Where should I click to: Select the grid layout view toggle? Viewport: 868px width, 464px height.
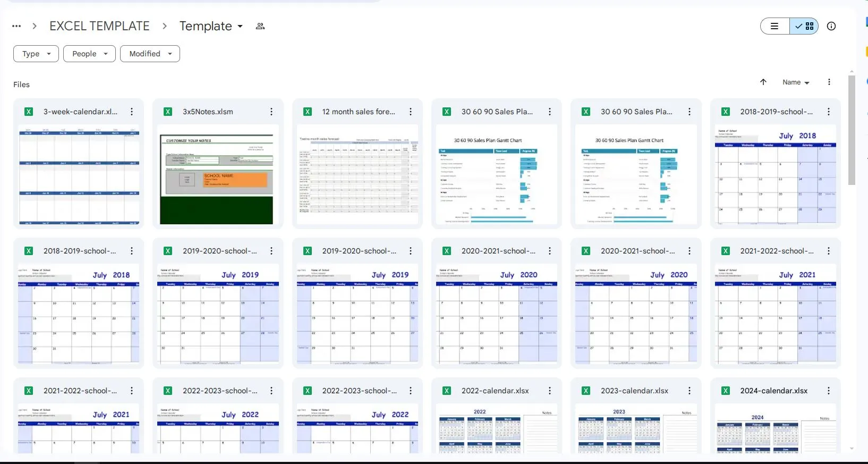click(x=804, y=26)
